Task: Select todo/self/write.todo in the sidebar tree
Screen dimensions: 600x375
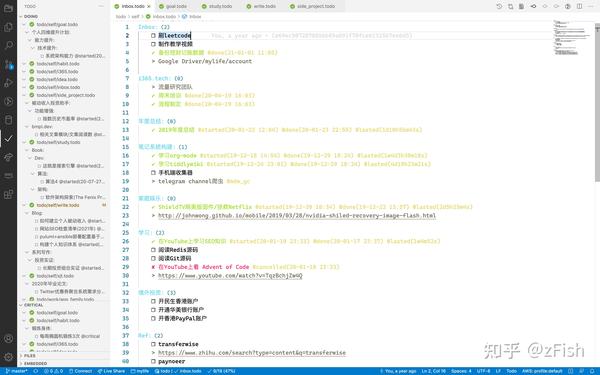Action: [58, 205]
